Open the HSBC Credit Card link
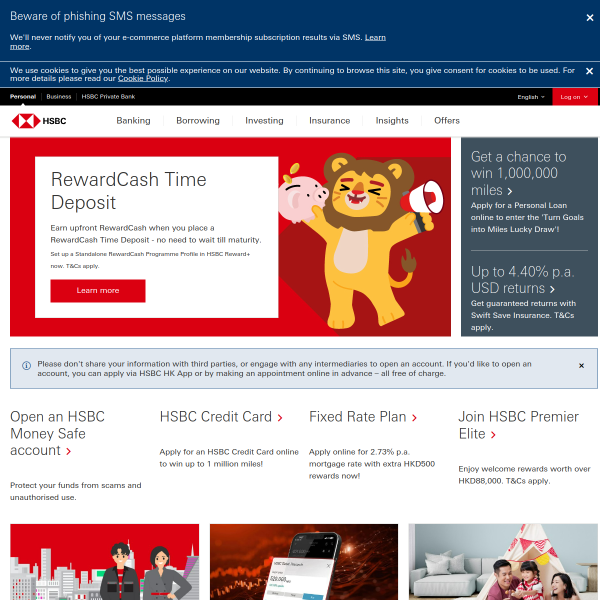Viewport: 600px width, 600px height. click(x=221, y=417)
